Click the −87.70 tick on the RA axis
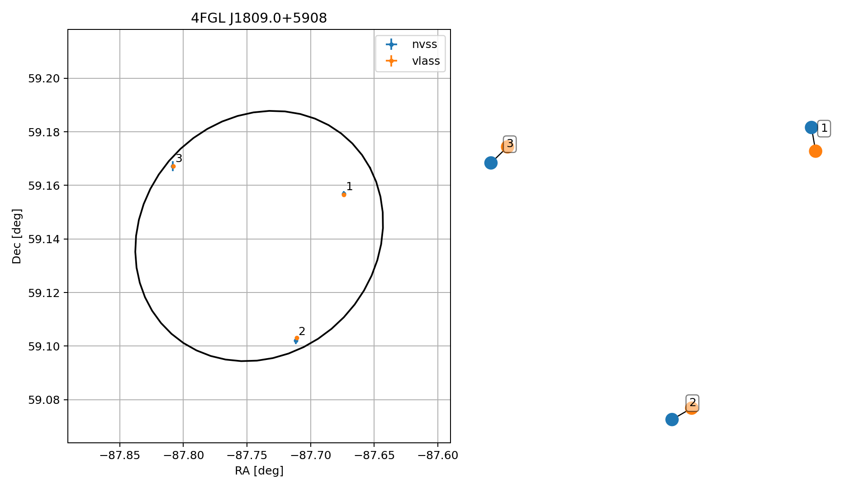868x489 pixels. (311, 455)
